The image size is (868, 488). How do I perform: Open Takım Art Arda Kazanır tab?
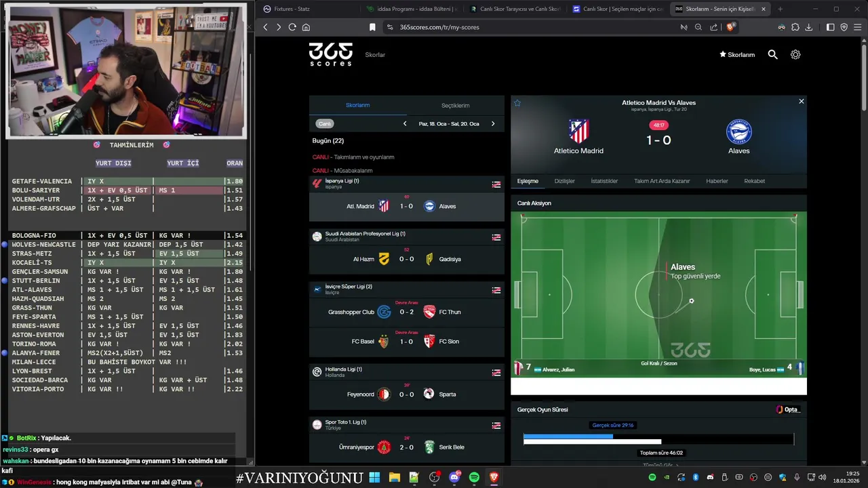click(x=662, y=181)
